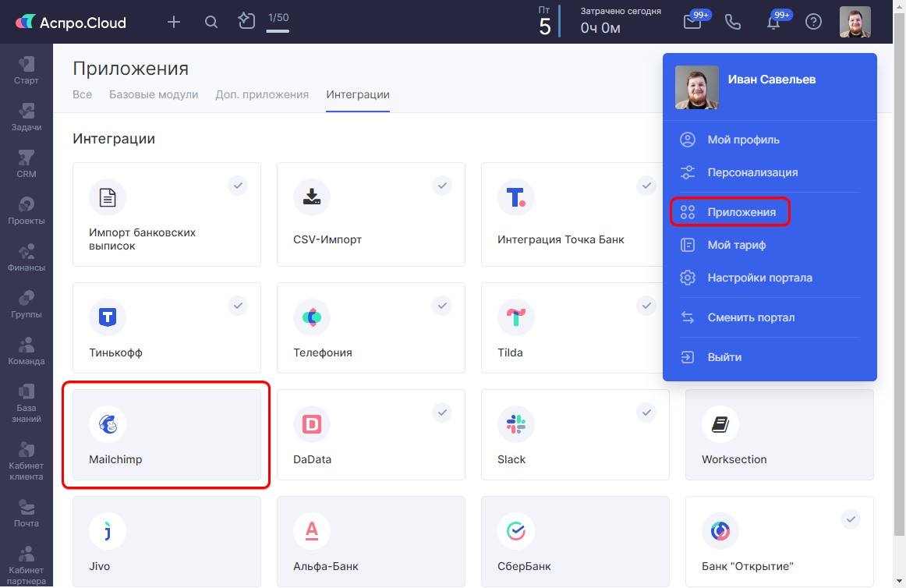The width and height of the screenshot is (906, 588).
Task: Click the plus icon in top bar
Action: 174,22
